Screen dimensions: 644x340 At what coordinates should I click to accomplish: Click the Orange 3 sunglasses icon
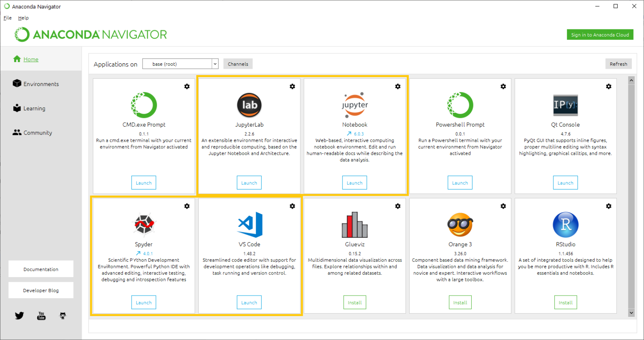460,225
